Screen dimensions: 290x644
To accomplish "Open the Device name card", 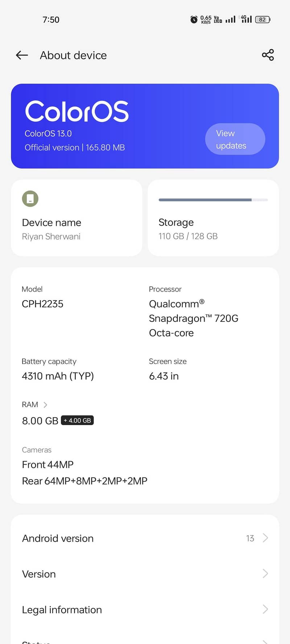I will pyautogui.click(x=76, y=218).
